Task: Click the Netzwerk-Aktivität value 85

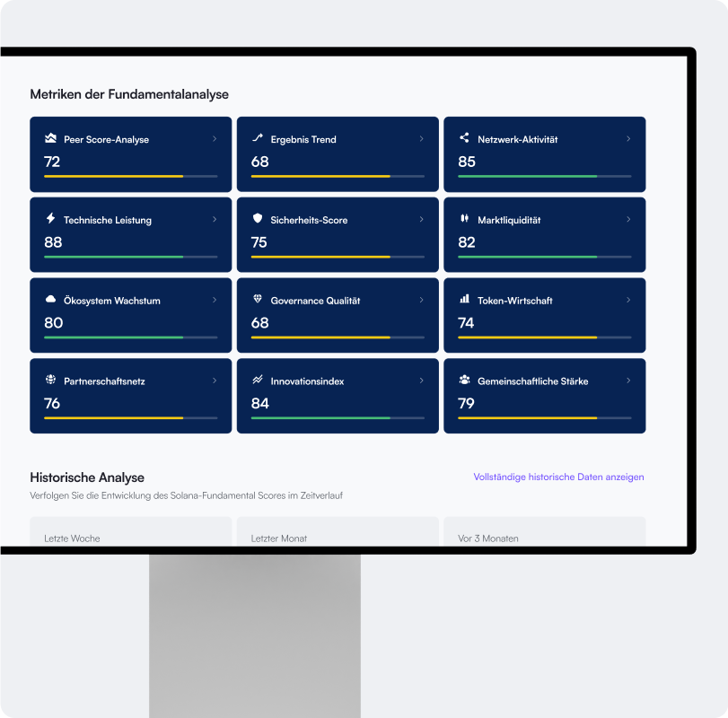Action: pos(467,162)
